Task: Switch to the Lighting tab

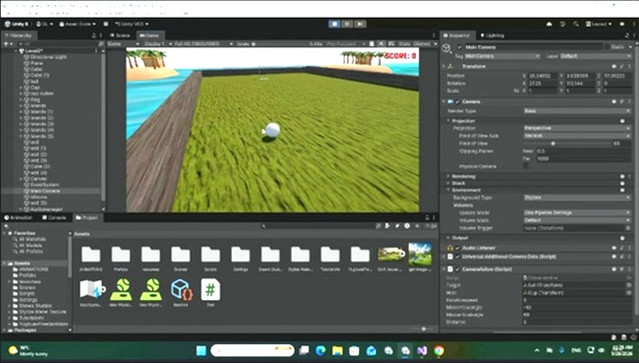Action: 492,35
